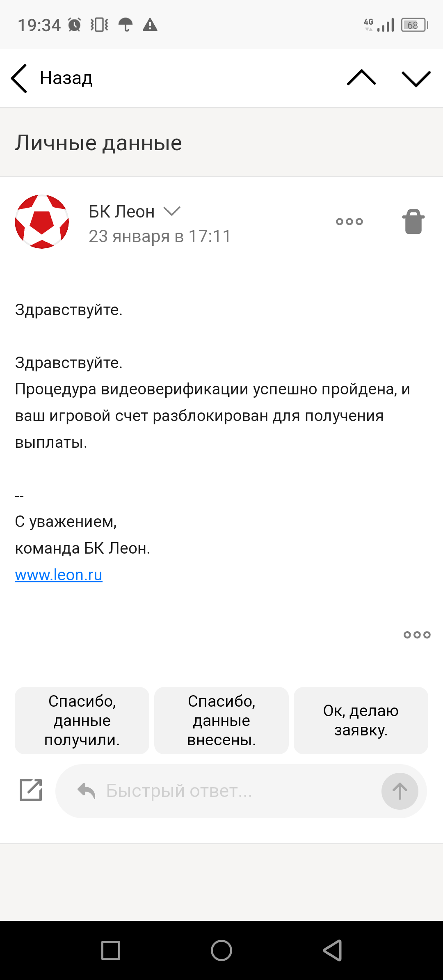This screenshot has height=980, width=443.
Task: Open the www.leon.ru link
Action: [59, 575]
